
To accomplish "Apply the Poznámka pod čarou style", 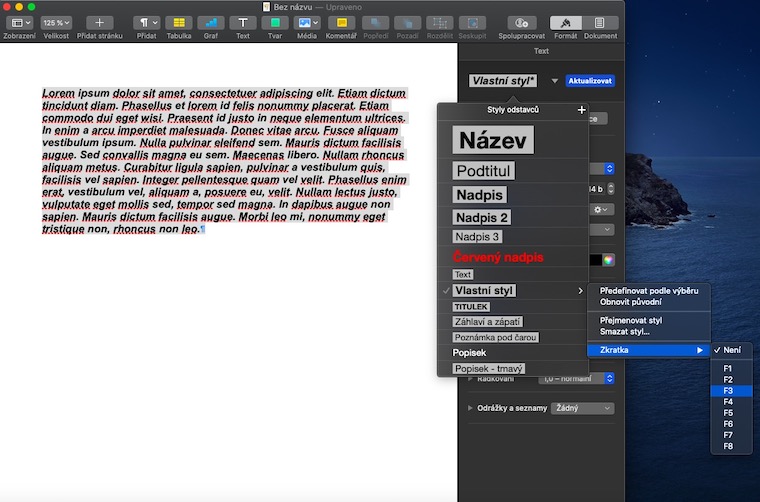I will tap(495, 337).
